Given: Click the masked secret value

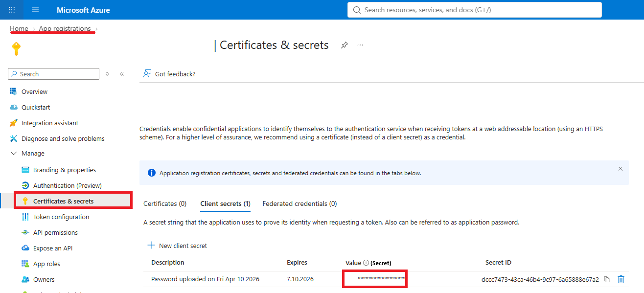Looking at the screenshot, I should 382,279.
